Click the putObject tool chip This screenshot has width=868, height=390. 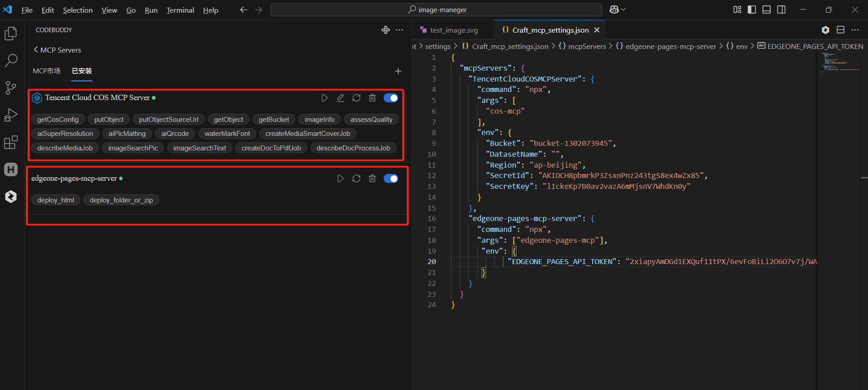tap(109, 120)
